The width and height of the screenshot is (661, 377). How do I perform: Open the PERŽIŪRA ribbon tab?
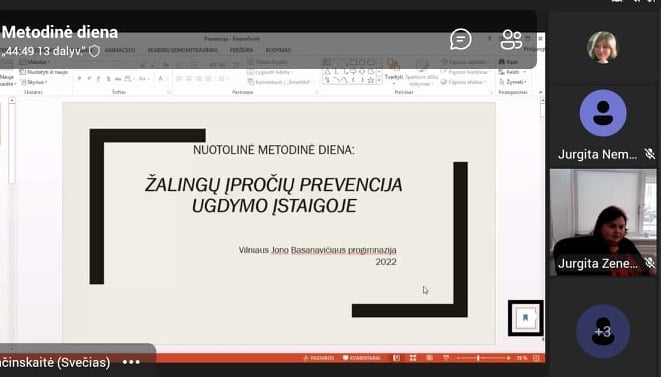(242, 50)
